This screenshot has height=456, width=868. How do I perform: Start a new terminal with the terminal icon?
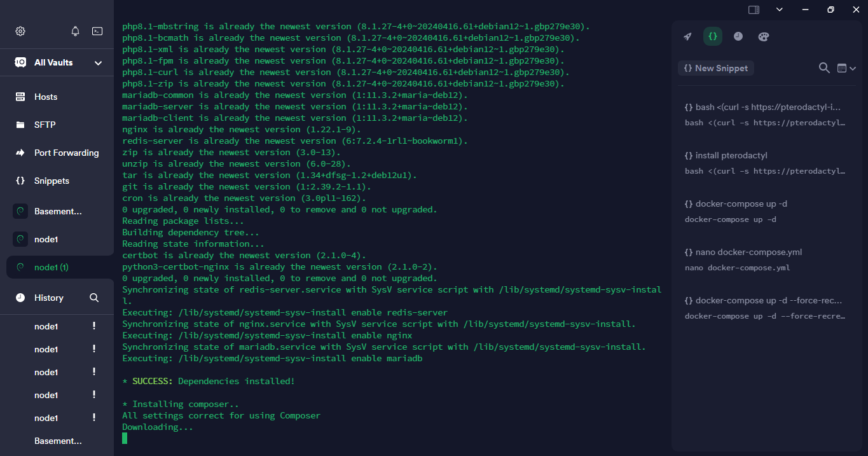click(x=97, y=31)
